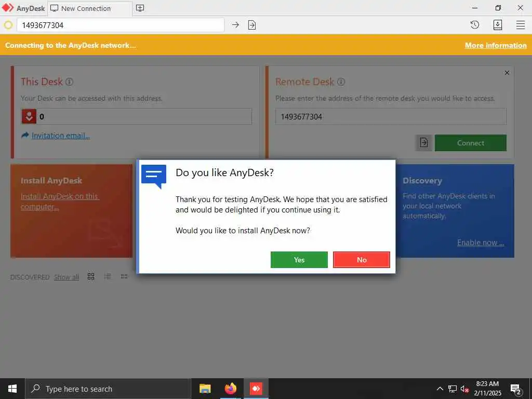This screenshot has width=532, height=399.
Task: Select the list view icon
Action: tap(108, 276)
